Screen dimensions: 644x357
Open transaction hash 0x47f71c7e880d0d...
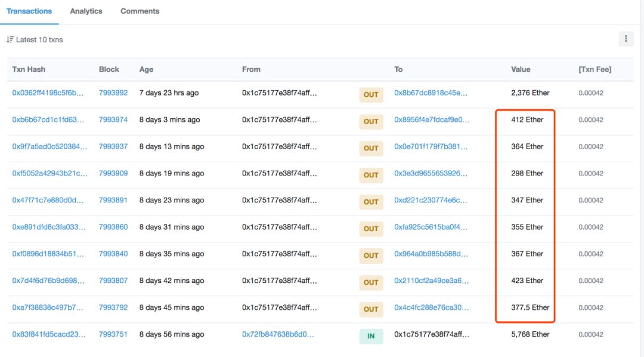pyautogui.click(x=48, y=201)
